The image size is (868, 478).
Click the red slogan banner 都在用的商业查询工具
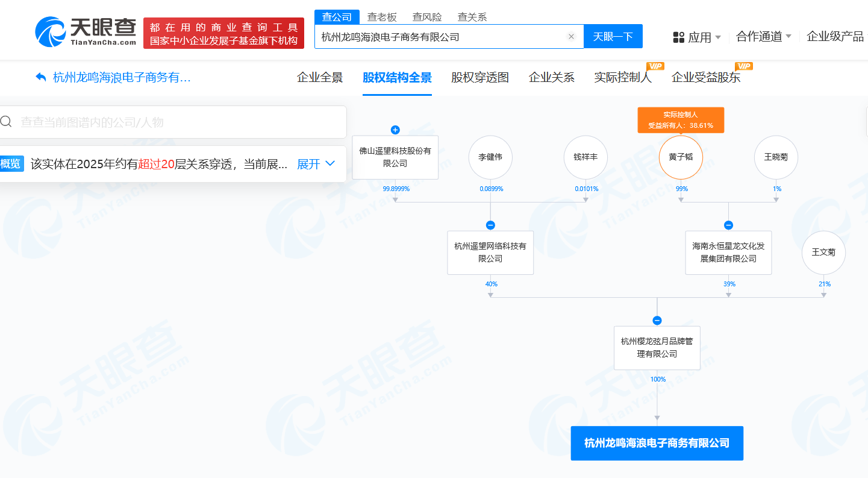[x=223, y=34]
